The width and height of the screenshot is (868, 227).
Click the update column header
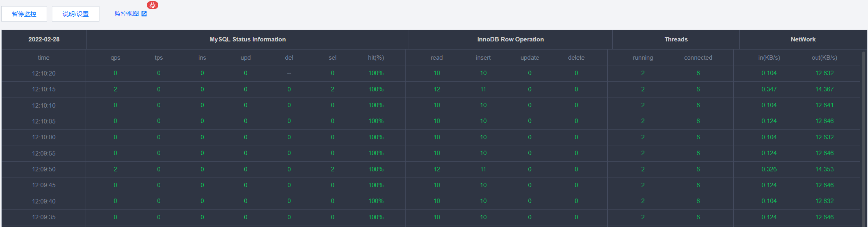pos(530,58)
